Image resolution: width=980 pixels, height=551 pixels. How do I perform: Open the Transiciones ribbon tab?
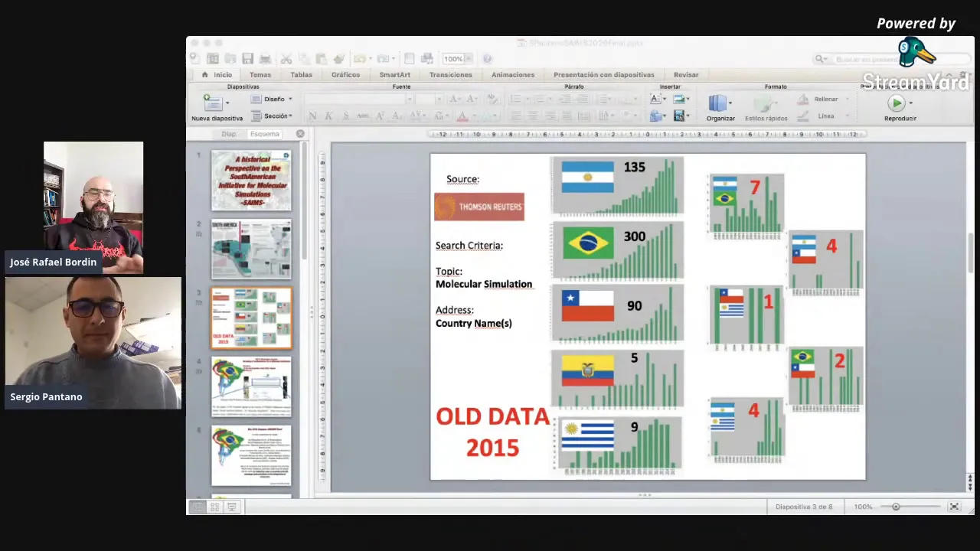point(450,75)
